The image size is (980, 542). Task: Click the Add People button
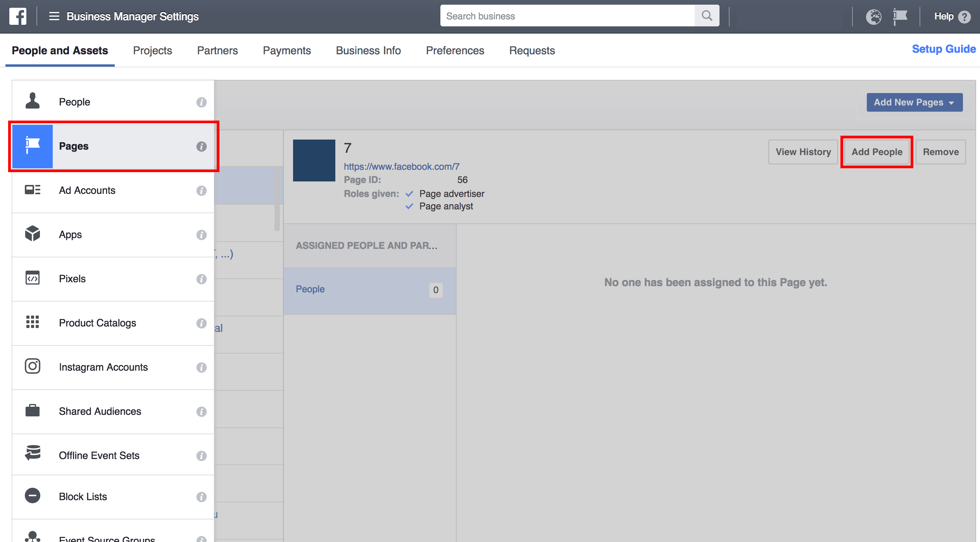pos(877,152)
